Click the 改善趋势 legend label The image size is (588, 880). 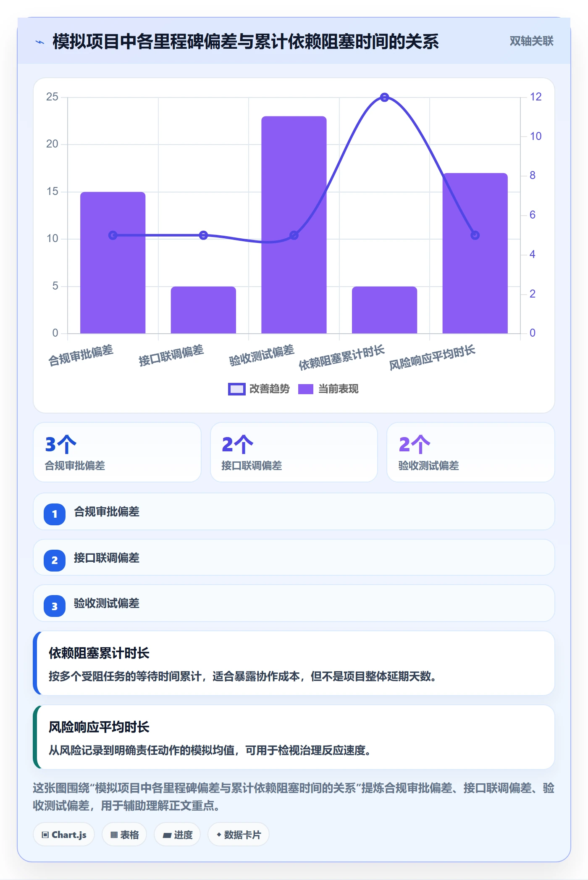click(x=270, y=389)
